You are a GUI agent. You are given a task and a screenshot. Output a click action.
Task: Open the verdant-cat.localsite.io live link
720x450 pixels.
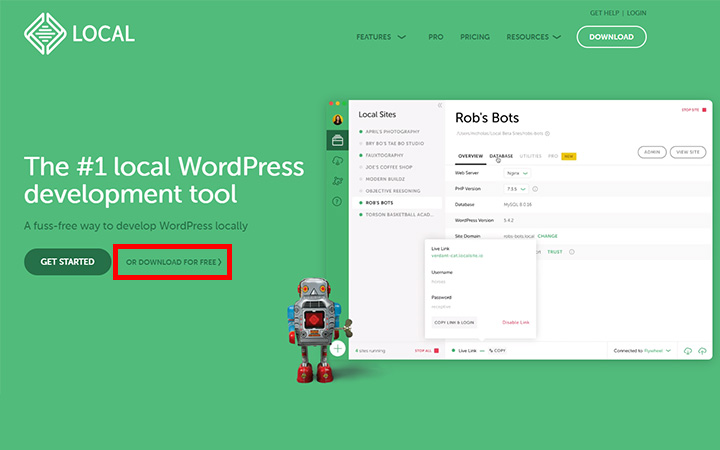457,255
